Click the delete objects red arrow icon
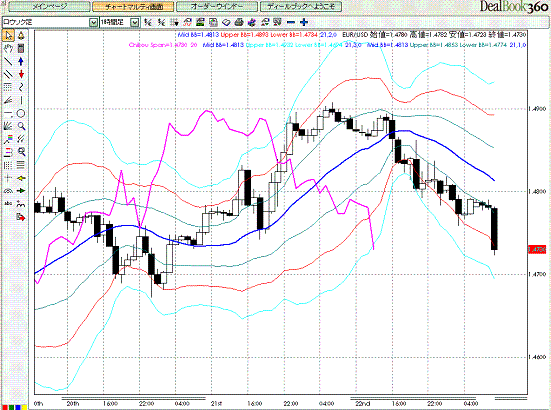The width and height of the screenshot is (551, 410). 21,217
